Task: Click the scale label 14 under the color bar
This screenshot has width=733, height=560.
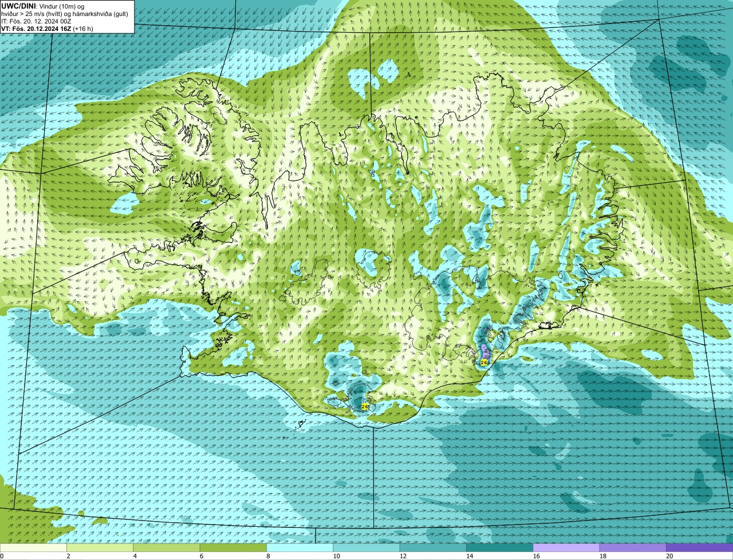Action: [470, 556]
